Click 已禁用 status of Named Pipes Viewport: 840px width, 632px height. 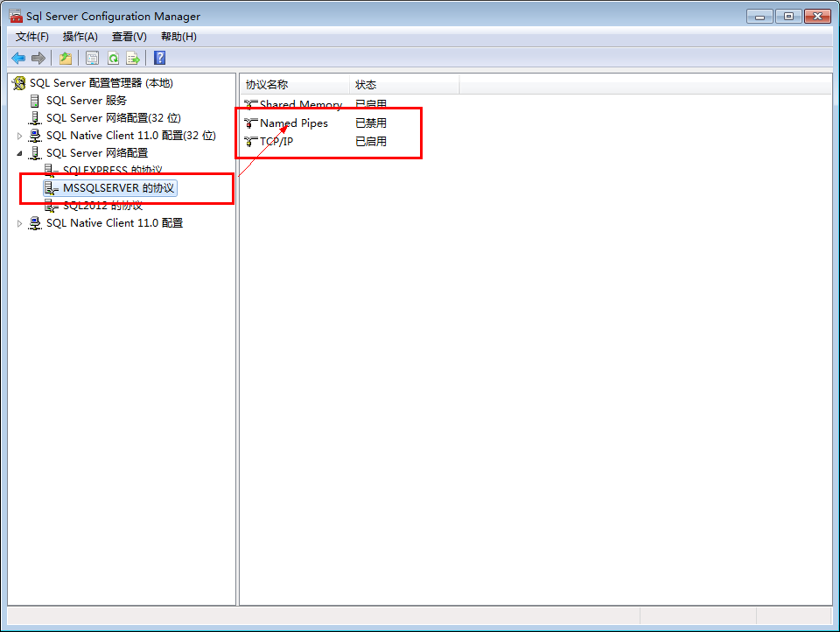371,123
